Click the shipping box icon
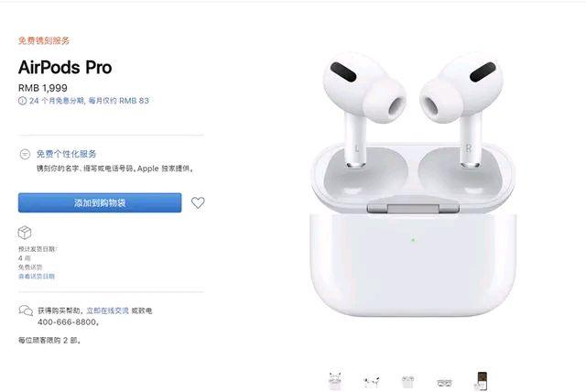The image size is (586, 392). tap(25, 233)
